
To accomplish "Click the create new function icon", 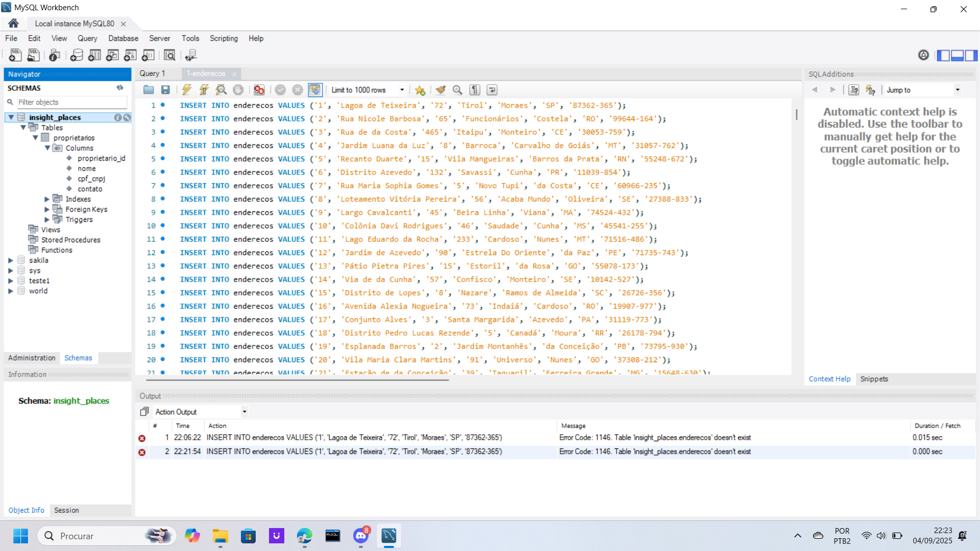I will coord(148,55).
